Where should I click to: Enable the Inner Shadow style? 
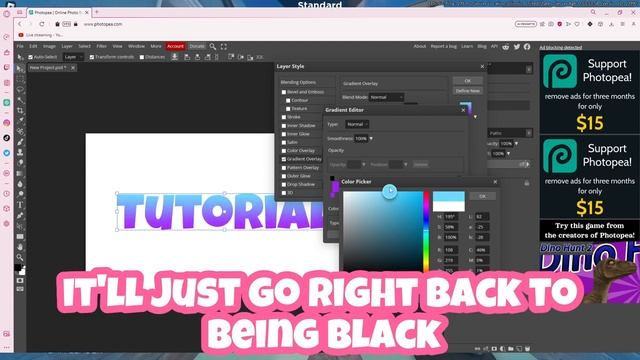(x=284, y=126)
